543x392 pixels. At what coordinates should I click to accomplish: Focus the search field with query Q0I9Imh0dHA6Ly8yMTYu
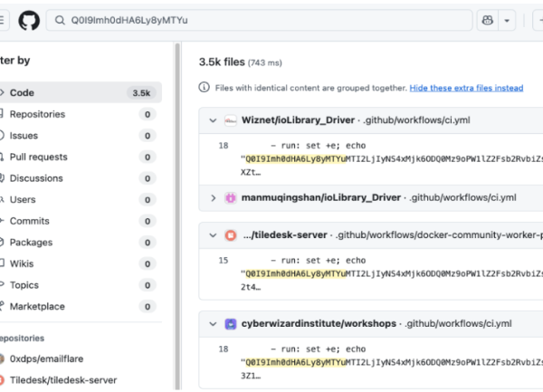pos(260,21)
